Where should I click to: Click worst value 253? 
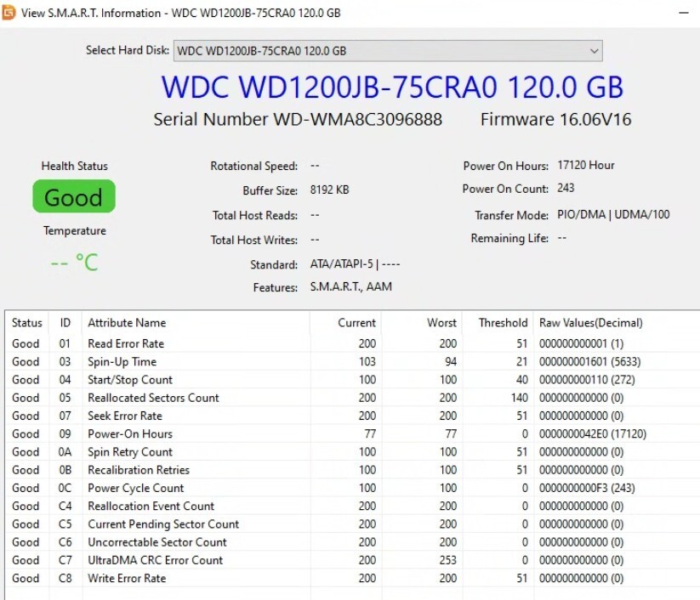(x=447, y=560)
